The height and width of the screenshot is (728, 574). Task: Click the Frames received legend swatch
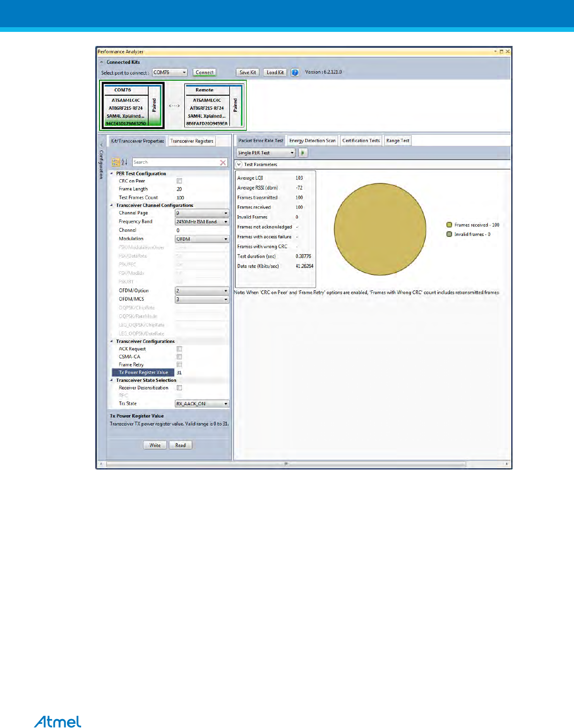[x=449, y=225]
